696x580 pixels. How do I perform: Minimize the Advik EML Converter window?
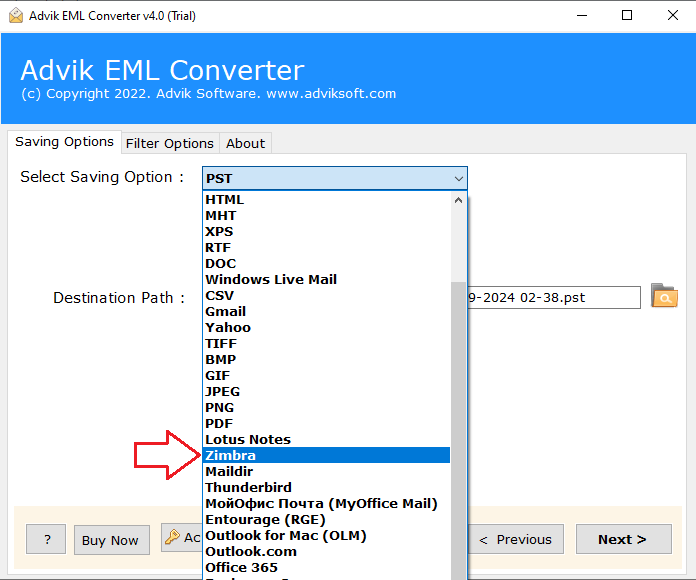pos(581,16)
